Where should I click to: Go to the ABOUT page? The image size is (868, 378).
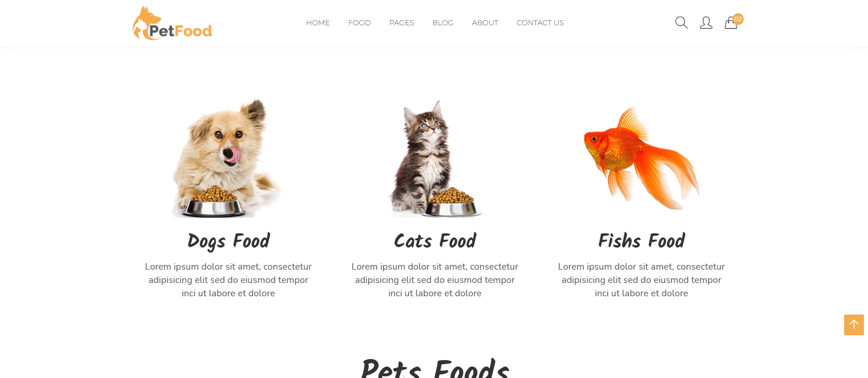(x=485, y=23)
